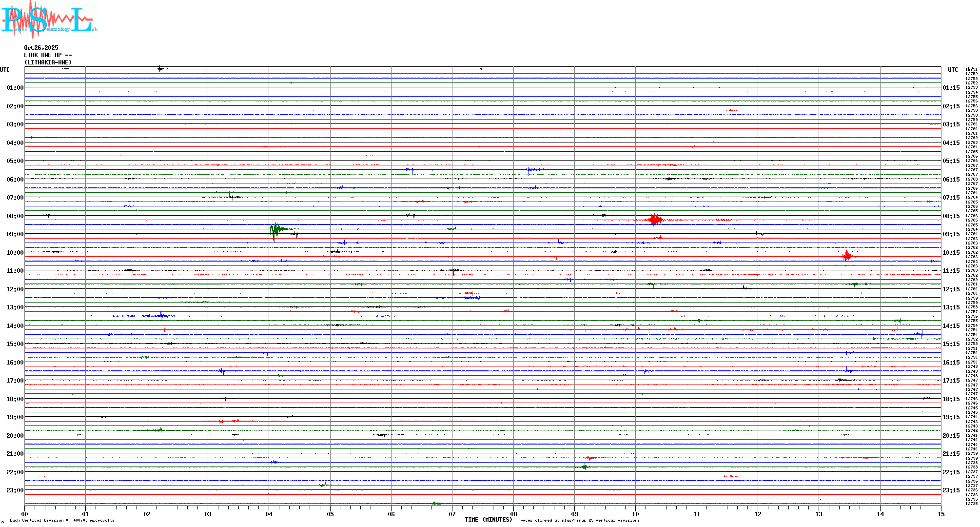This screenshot has width=980, height=527.
Task: Click minute marker 07 on the bottom axis
Action: 452,514
